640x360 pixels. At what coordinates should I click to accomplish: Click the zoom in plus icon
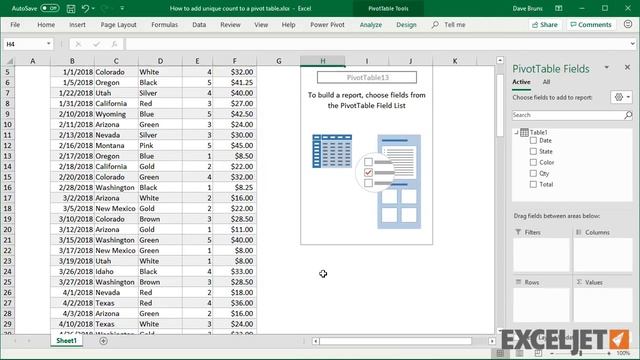tap(609, 353)
